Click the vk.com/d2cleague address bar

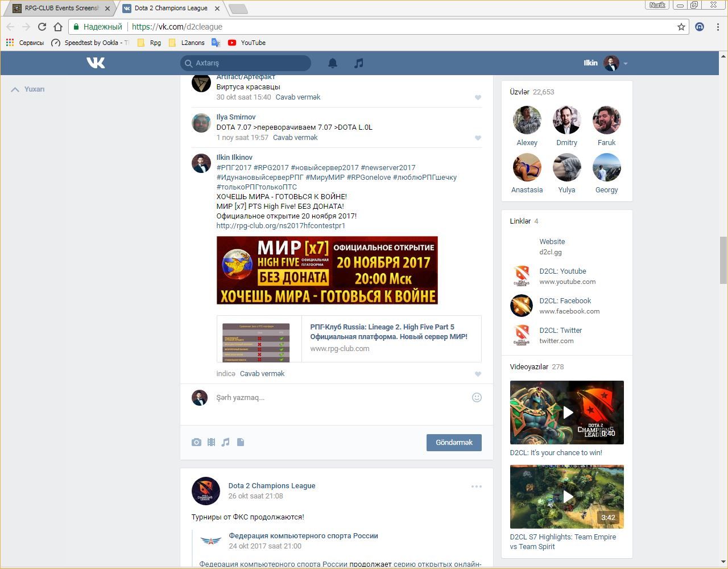378,27
